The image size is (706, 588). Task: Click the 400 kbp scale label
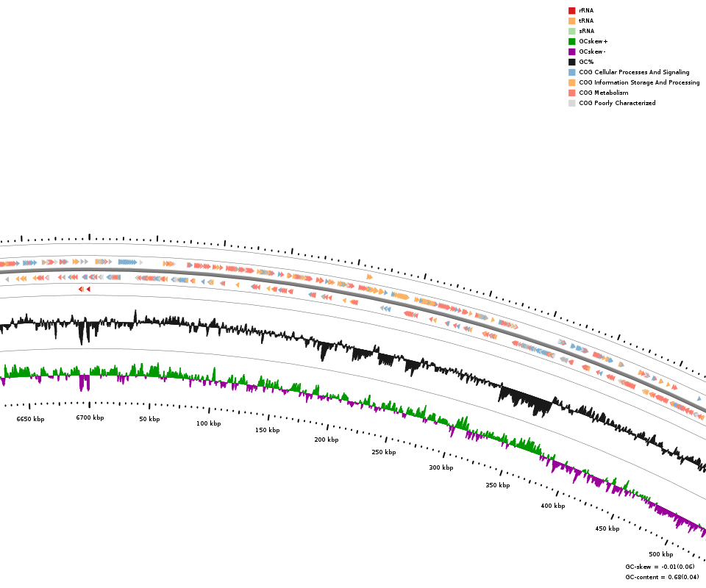552,506
